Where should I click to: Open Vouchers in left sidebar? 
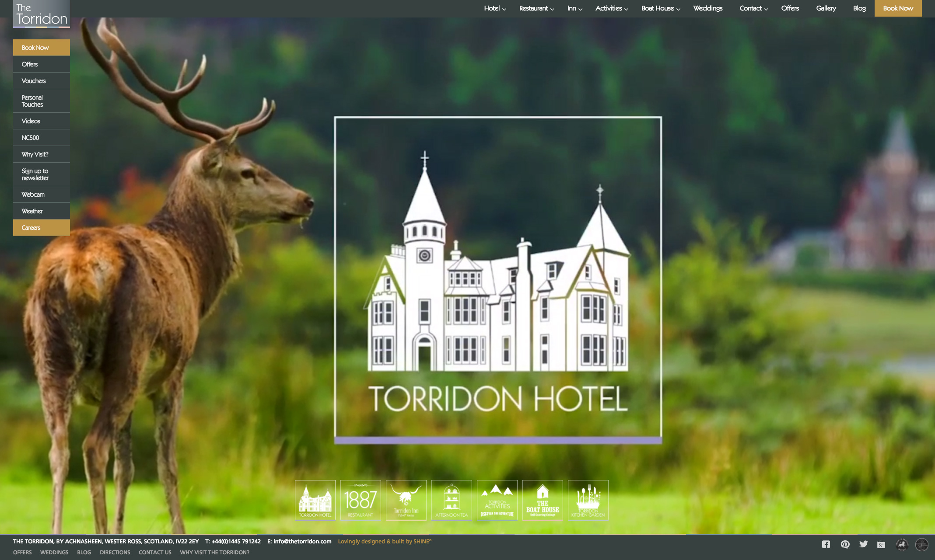click(42, 81)
